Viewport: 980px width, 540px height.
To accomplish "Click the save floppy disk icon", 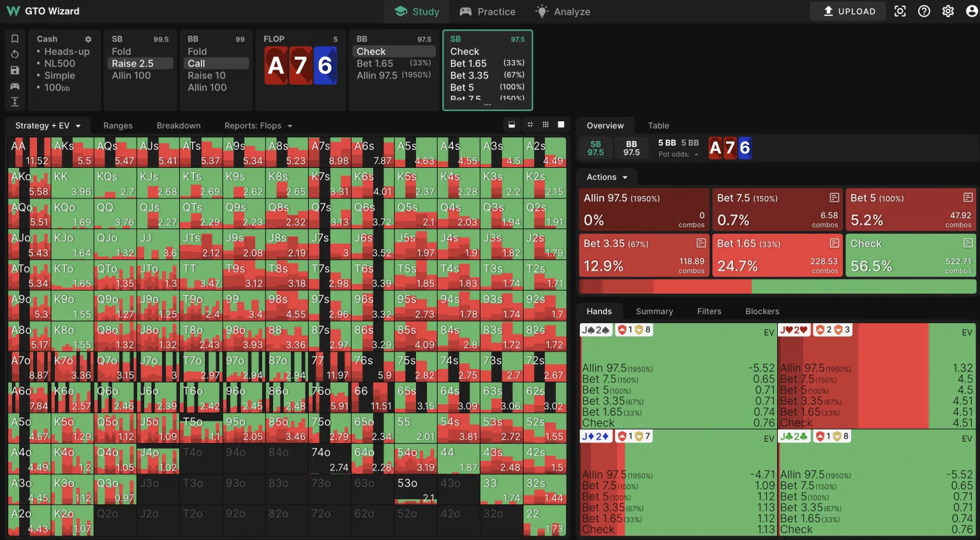I will [15, 70].
